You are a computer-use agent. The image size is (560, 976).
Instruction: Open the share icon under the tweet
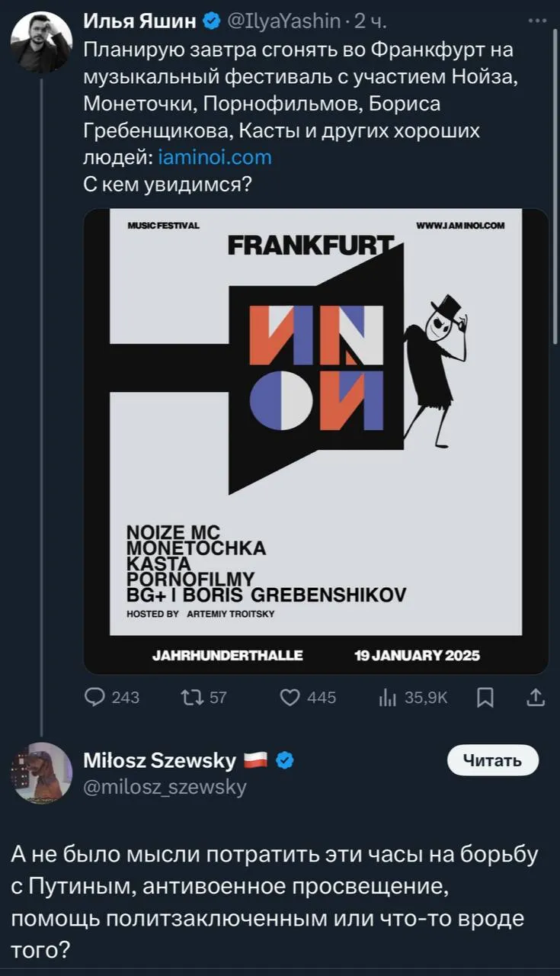536,697
